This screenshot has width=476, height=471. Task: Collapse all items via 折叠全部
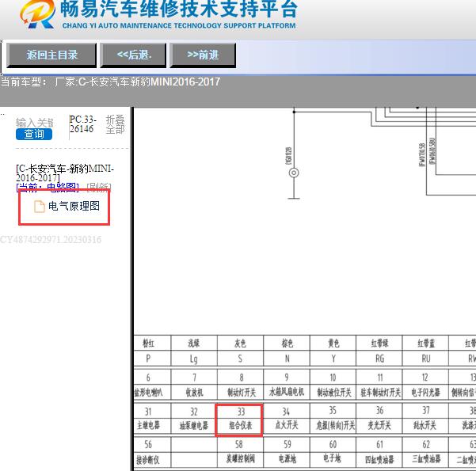click(x=115, y=124)
